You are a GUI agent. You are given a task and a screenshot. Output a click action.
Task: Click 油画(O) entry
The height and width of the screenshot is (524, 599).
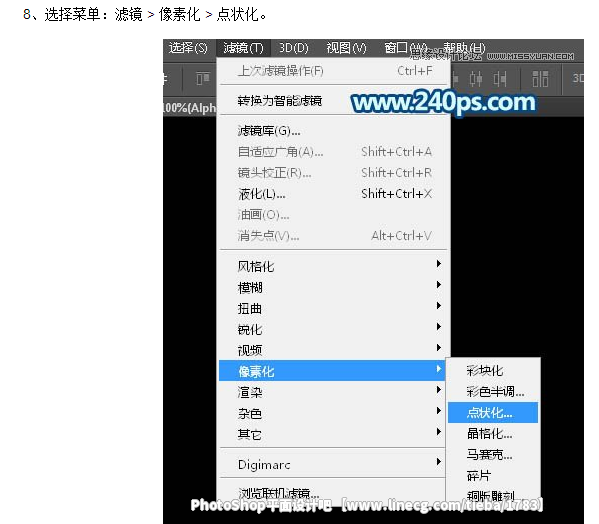click(333, 215)
